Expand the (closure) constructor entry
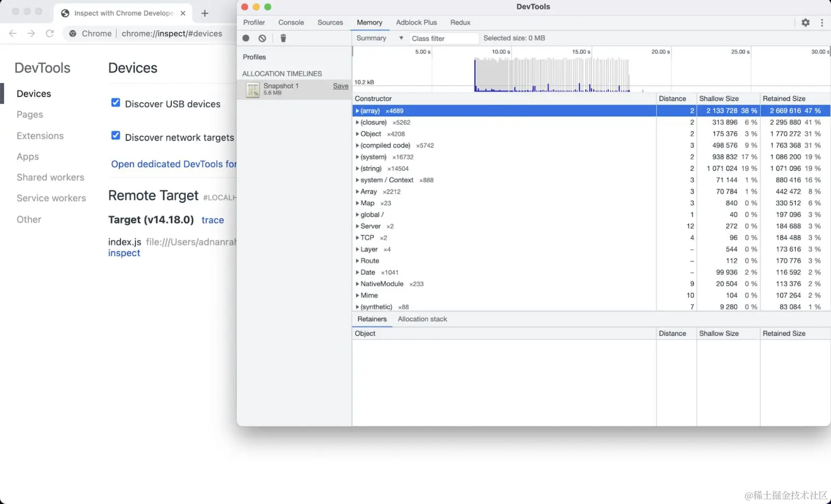 coord(357,122)
